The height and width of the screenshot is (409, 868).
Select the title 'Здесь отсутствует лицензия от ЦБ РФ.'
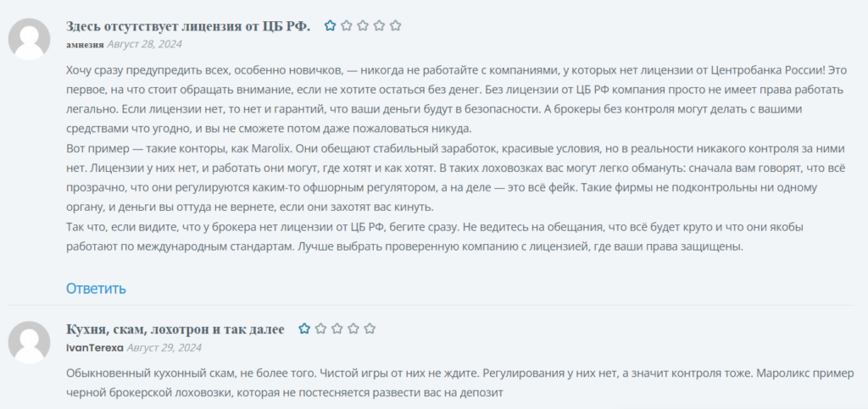tap(188, 26)
